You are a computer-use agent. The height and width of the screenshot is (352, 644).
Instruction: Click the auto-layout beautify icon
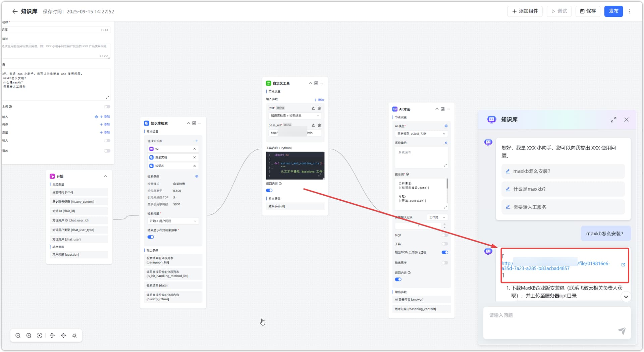74,336
